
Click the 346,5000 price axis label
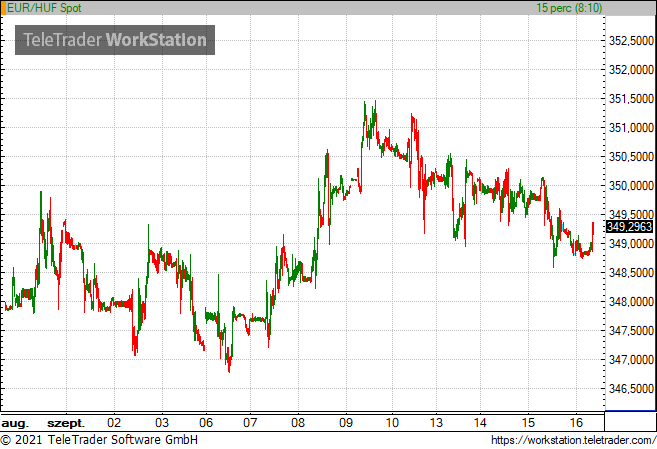(x=631, y=389)
